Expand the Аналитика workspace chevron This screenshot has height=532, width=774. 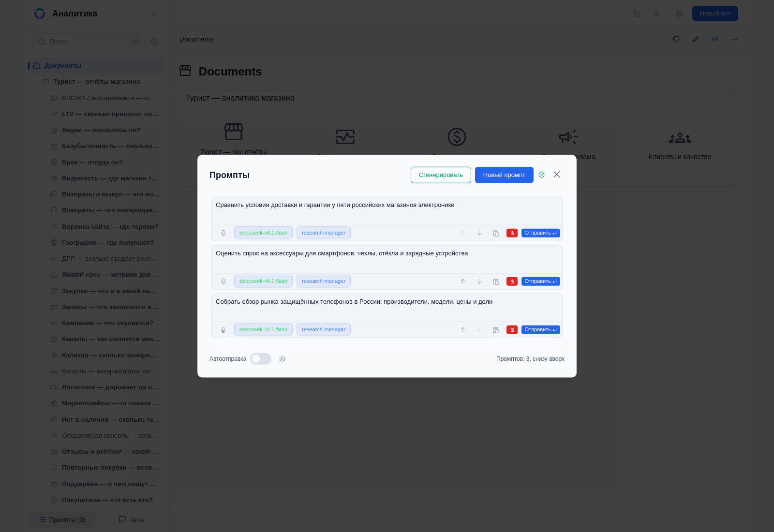point(154,14)
